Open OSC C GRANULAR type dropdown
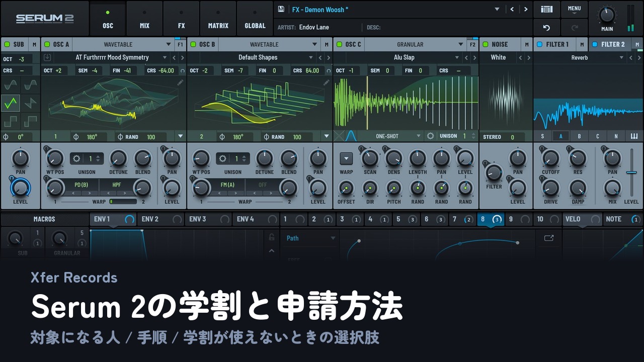Viewport: 644px width, 362px height. (x=416, y=44)
